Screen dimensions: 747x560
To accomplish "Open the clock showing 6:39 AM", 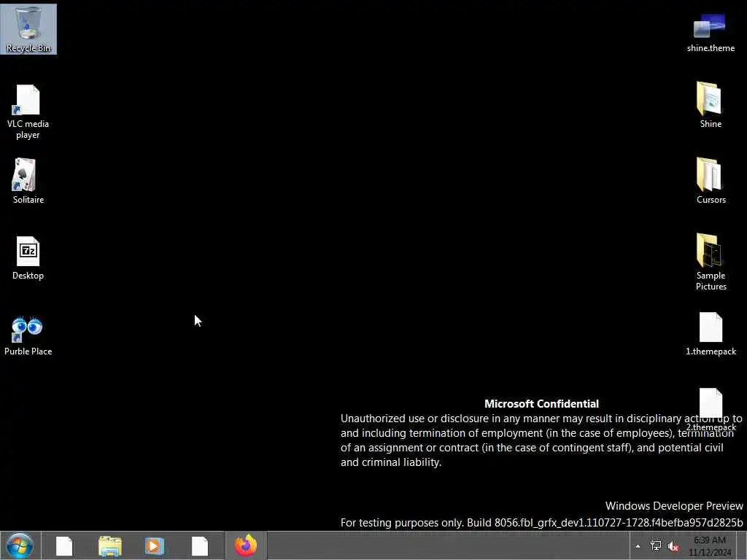I will click(709, 546).
